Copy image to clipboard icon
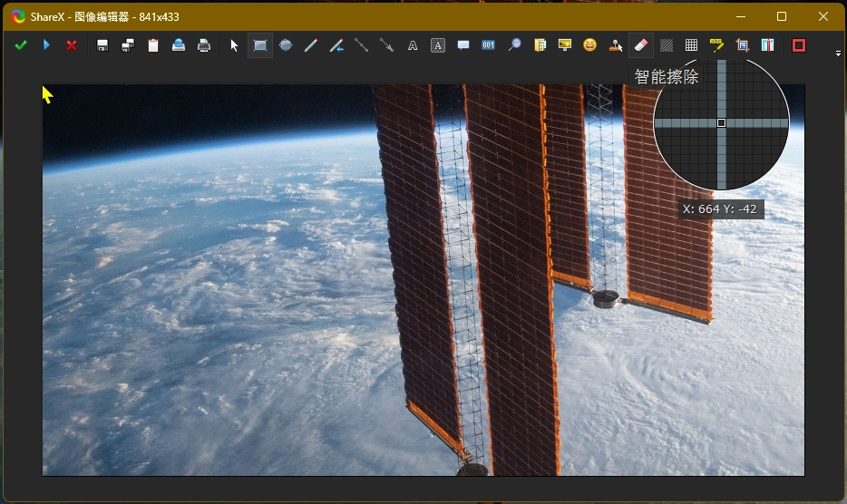The width and height of the screenshot is (847, 504). click(x=153, y=45)
